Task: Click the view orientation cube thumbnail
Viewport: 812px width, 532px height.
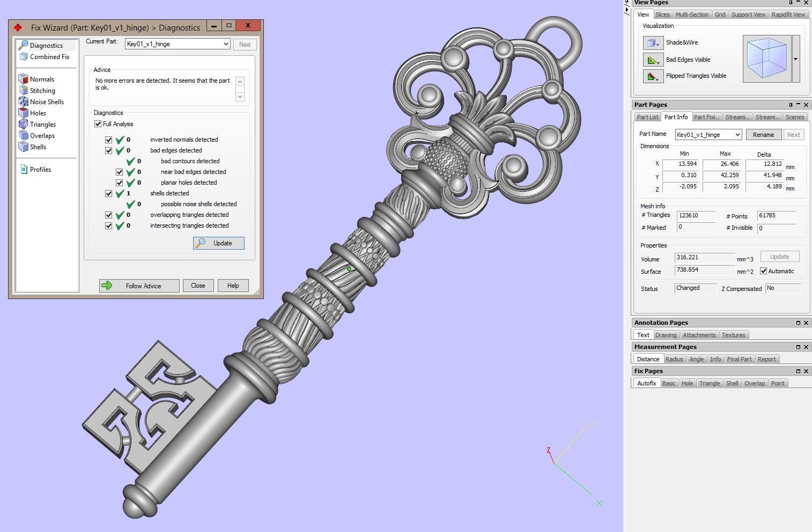Action: tap(766, 59)
